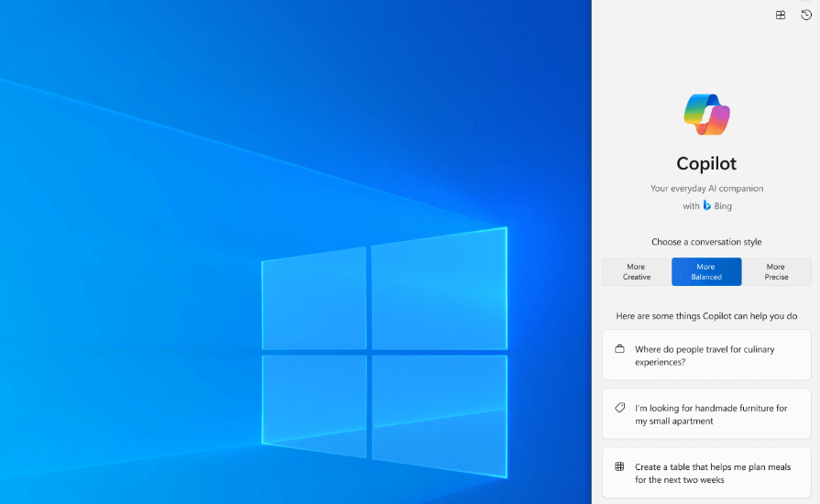Click the Bing logo under the Copilot title
This screenshot has height=504, width=820.
[x=707, y=205]
